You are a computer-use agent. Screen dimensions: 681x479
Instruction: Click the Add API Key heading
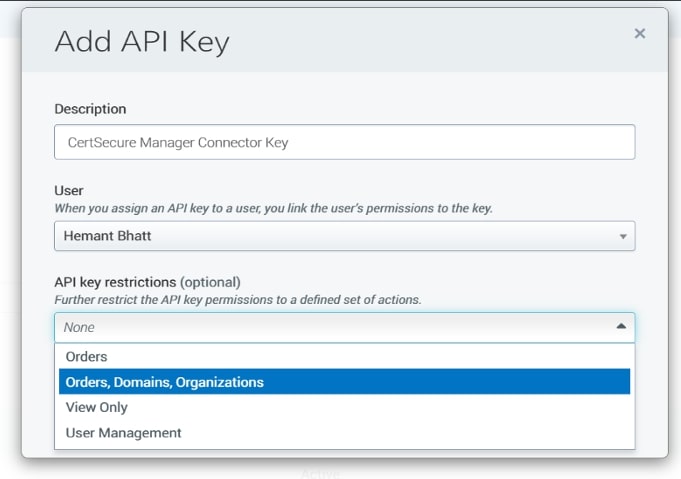coord(141,41)
